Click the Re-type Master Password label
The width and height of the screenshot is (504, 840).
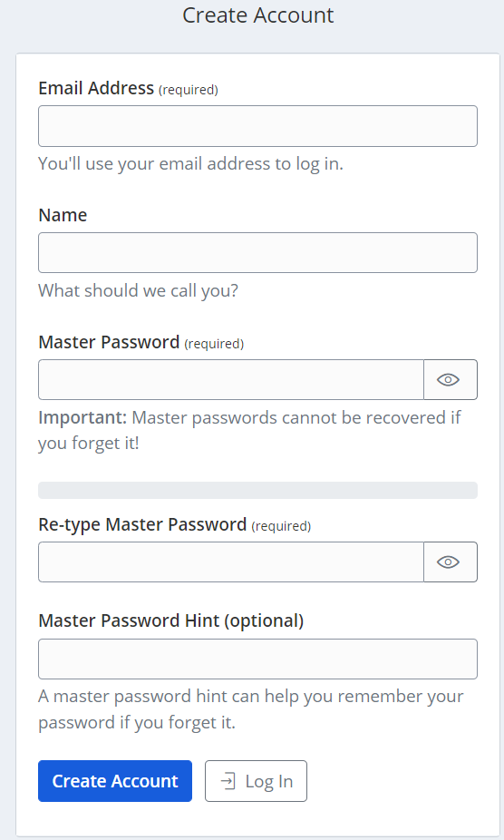coord(175,524)
